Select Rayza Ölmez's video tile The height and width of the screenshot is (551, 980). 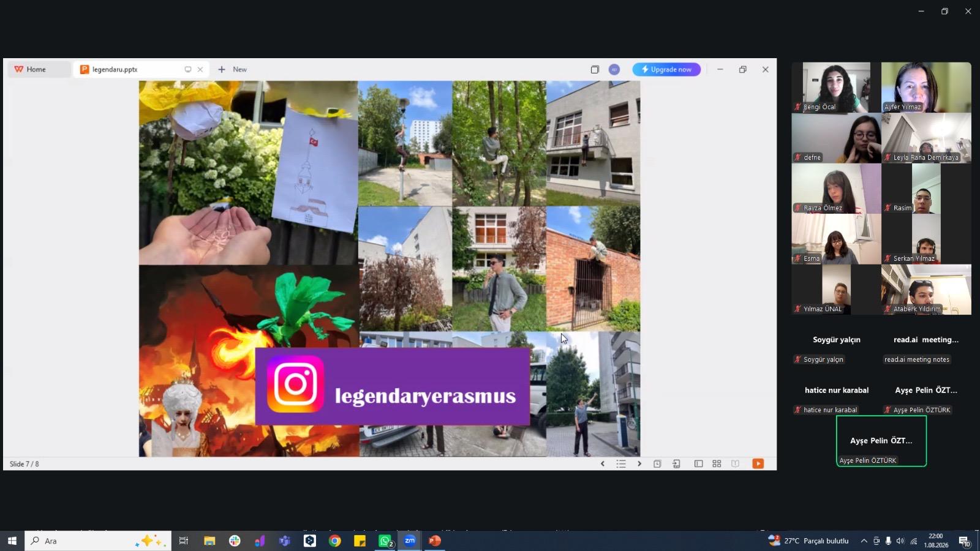coord(836,189)
